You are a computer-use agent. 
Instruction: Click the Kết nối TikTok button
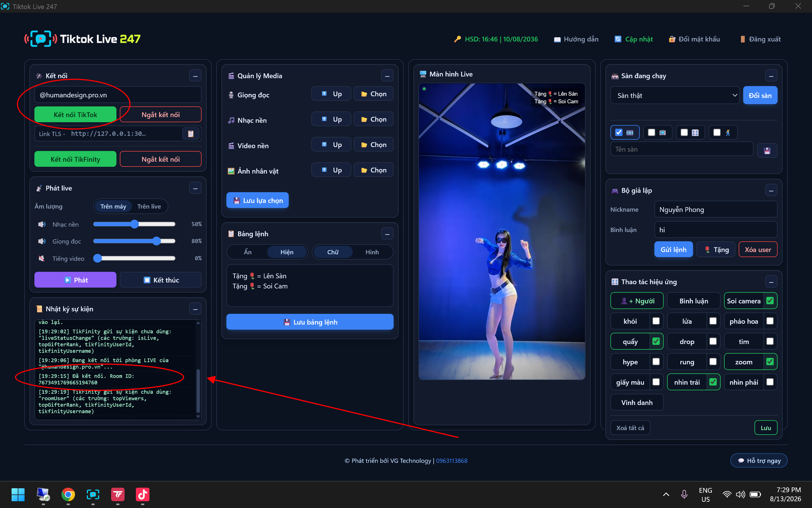pyautogui.click(x=75, y=115)
